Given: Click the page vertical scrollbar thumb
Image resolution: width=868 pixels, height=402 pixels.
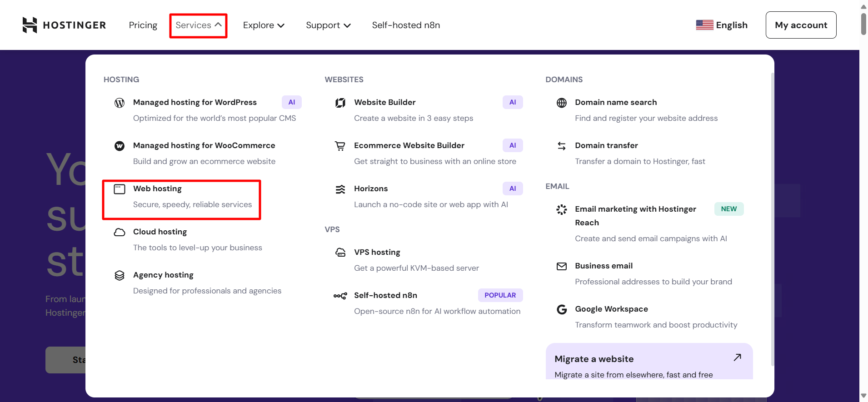Looking at the screenshot, I should tap(863, 24).
